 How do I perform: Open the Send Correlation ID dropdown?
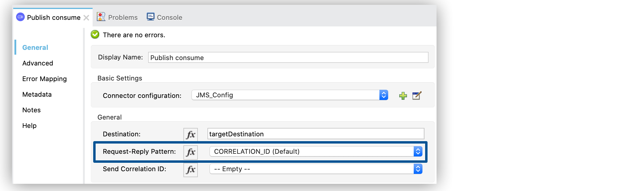pos(418,169)
